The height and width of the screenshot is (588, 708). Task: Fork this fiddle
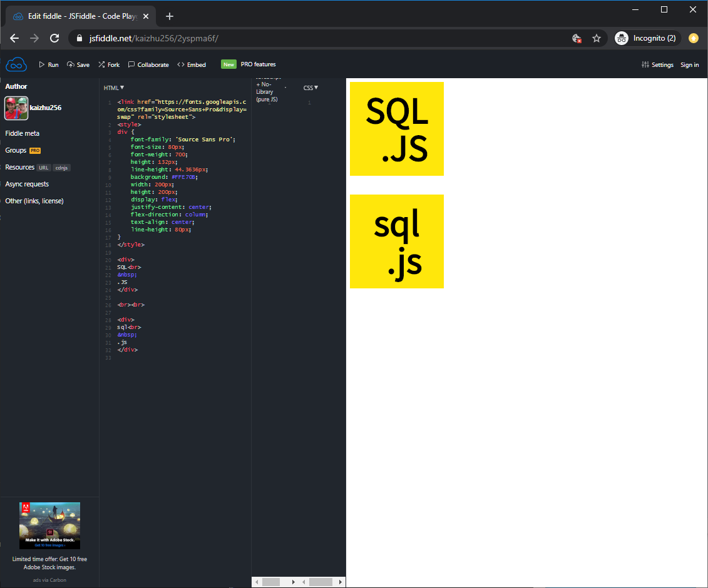[109, 64]
